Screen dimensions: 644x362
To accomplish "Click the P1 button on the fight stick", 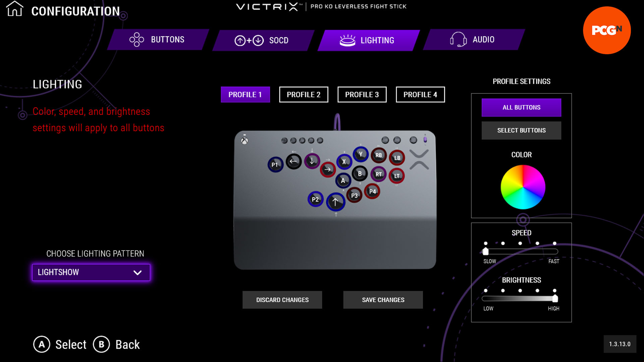I will pos(275,164).
